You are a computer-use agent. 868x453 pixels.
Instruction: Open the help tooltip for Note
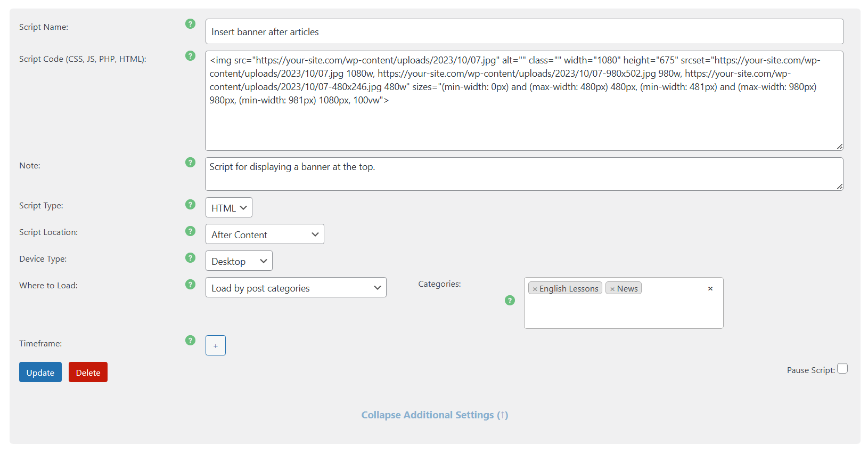pos(190,163)
